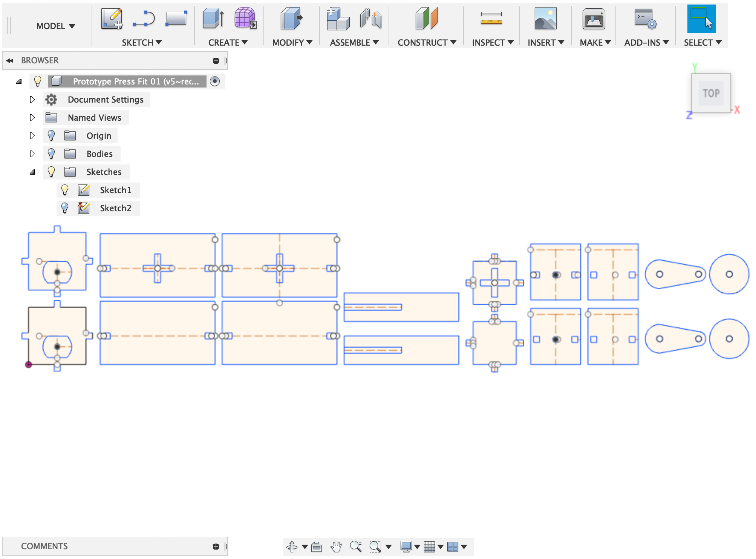Select the Sketch1 tree item

point(116,190)
